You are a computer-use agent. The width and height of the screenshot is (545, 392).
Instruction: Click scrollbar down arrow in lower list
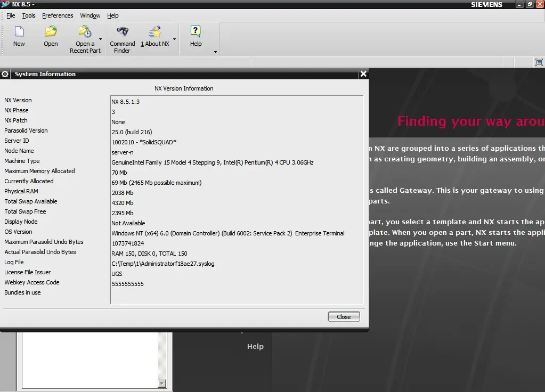point(162,383)
